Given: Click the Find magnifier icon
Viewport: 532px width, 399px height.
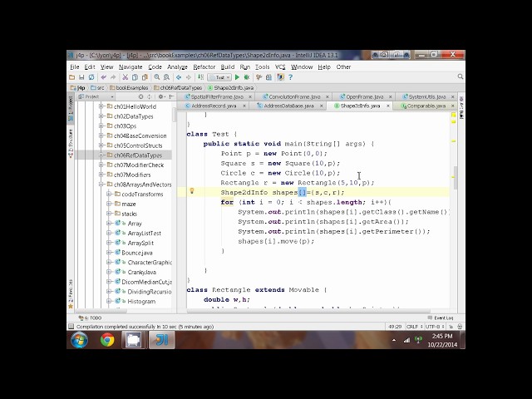Looking at the screenshot, I should click(x=157, y=77).
